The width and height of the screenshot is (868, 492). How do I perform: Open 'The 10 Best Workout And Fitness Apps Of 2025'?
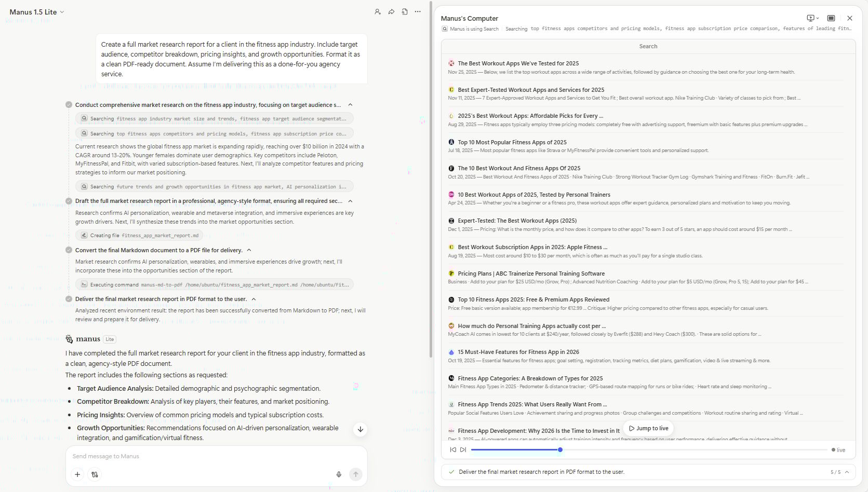point(519,168)
